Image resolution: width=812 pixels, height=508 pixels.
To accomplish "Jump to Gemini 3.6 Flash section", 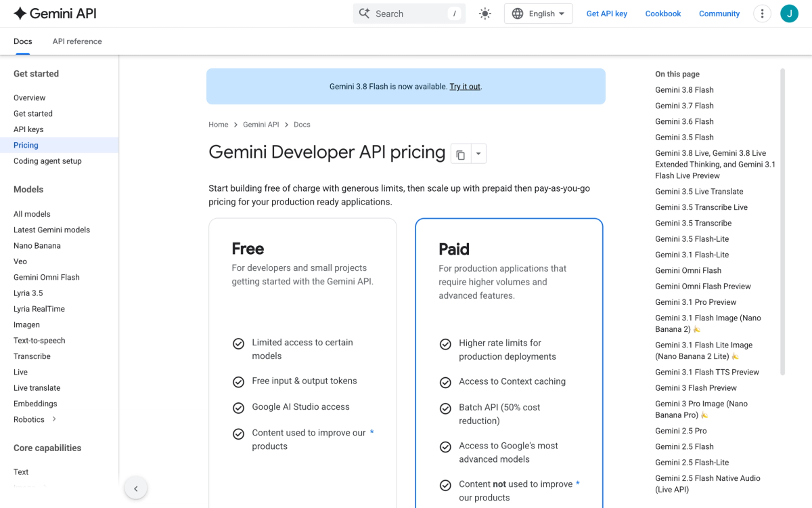I will pos(684,121).
